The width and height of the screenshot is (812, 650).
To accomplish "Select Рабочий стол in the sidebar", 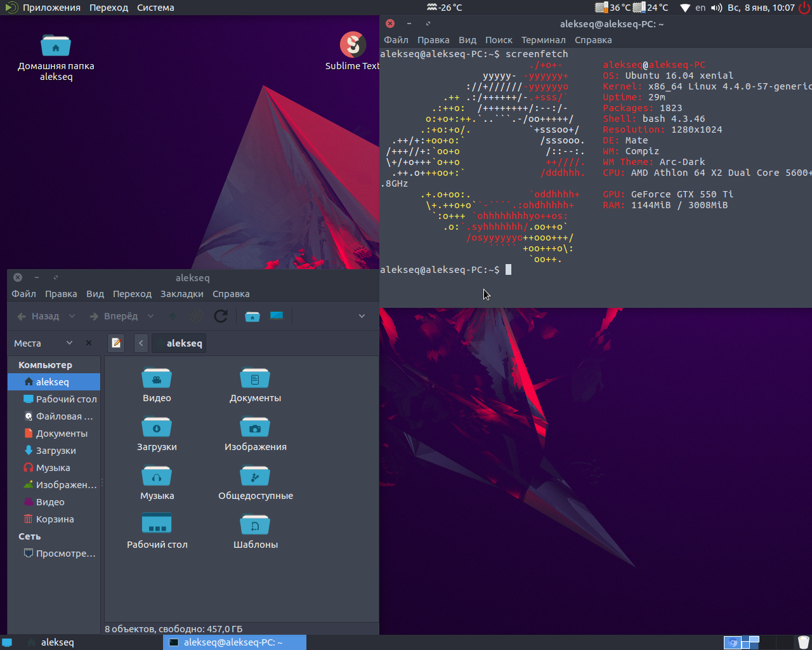I will [66, 399].
